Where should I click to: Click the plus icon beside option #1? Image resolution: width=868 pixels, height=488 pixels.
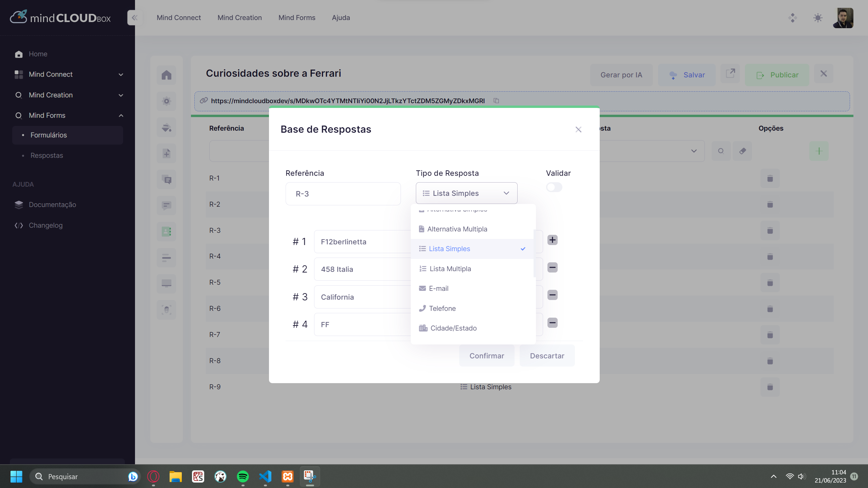point(552,240)
